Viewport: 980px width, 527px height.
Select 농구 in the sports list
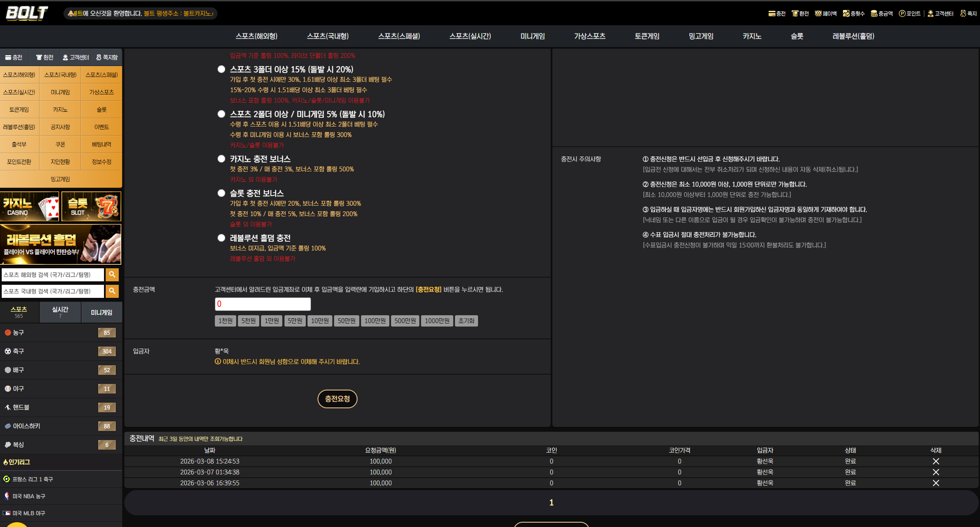point(61,333)
